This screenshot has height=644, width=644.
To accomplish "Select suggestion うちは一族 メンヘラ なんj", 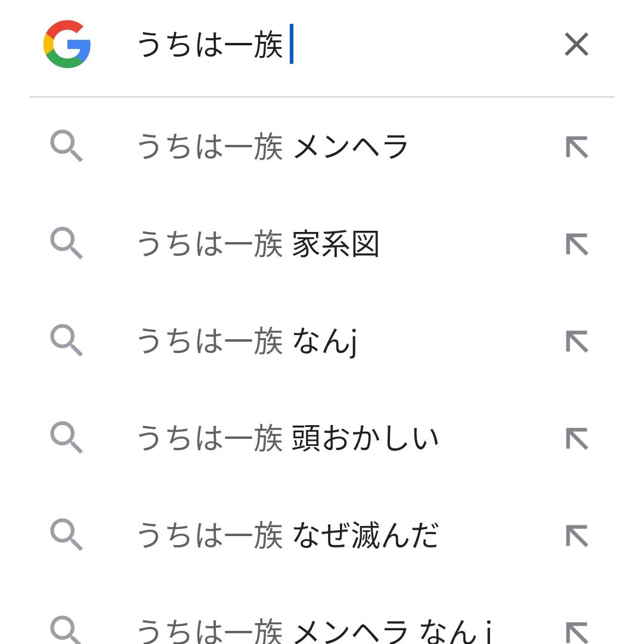I will (315, 631).
